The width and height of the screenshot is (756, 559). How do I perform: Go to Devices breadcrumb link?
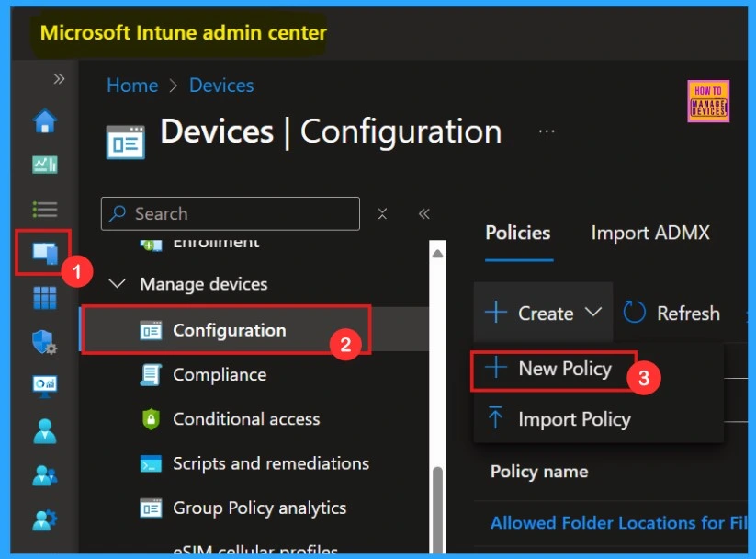tap(221, 86)
